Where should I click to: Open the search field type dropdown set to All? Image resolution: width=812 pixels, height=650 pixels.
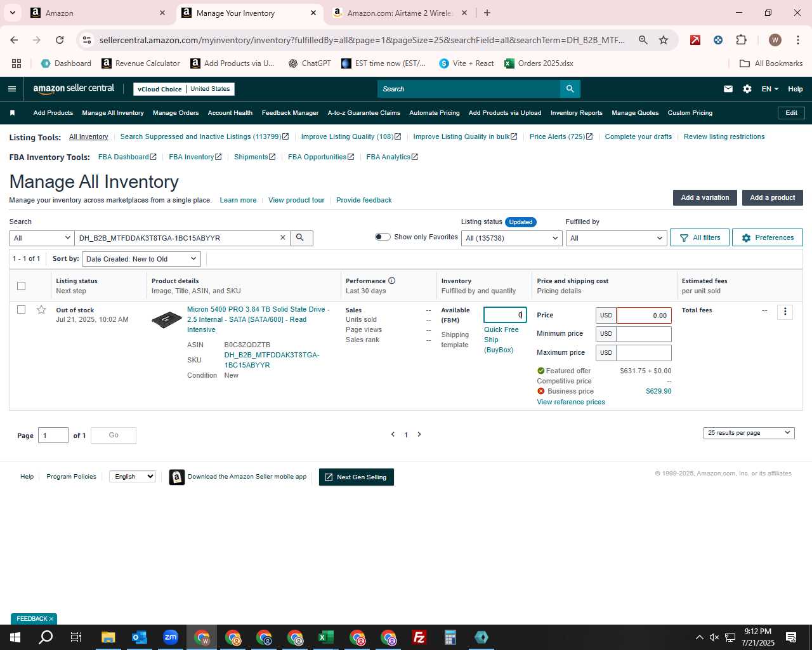point(42,238)
